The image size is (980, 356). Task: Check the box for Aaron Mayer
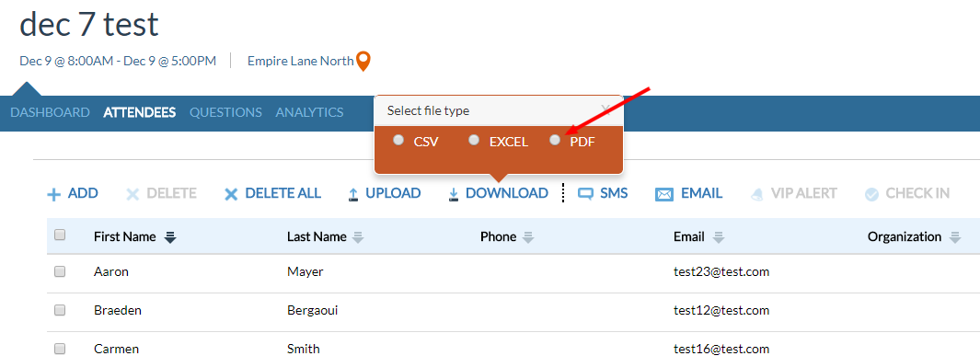pyautogui.click(x=60, y=271)
